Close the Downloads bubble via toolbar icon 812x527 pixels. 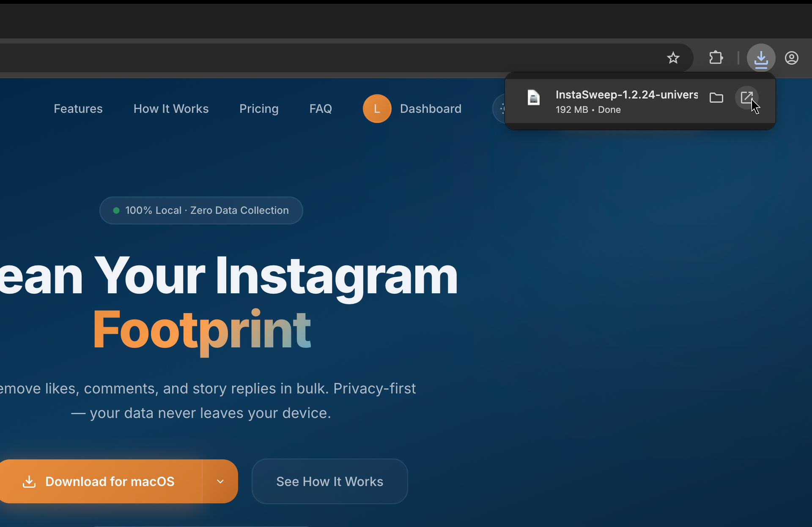point(761,58)
